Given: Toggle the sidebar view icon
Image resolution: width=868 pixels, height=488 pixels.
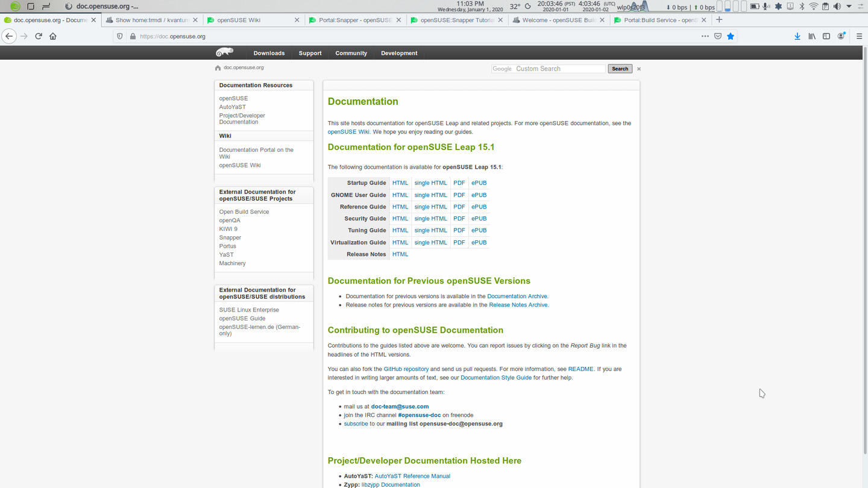Looking at the screenshot, I should pos(826,36).
